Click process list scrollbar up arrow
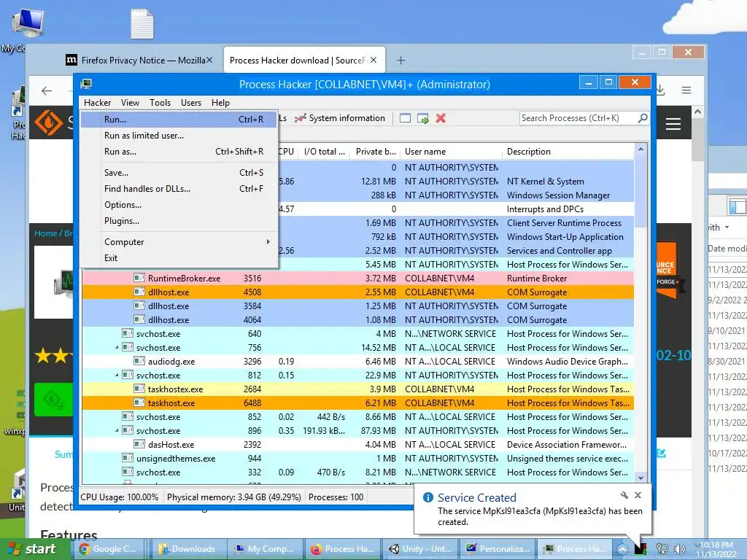Image resolution: width=747 pixels, height=560 pixels. (640, 149)
